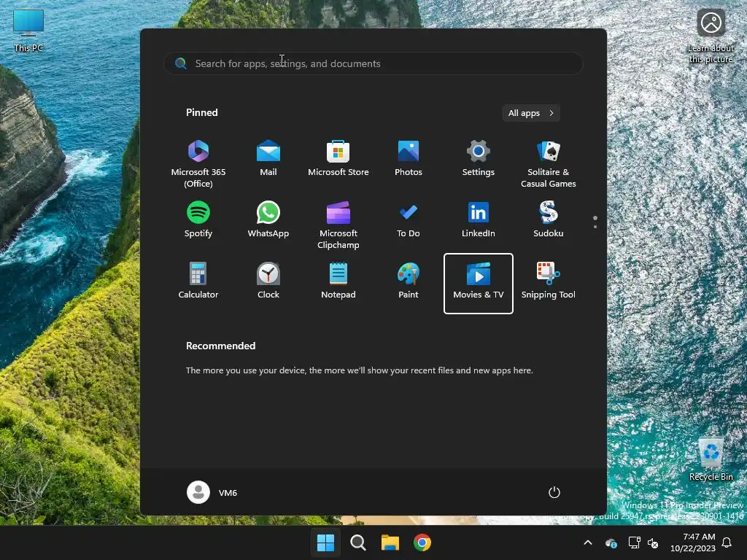Open the Sudoku game
The image size is (747, 560).
coord(549,219)
